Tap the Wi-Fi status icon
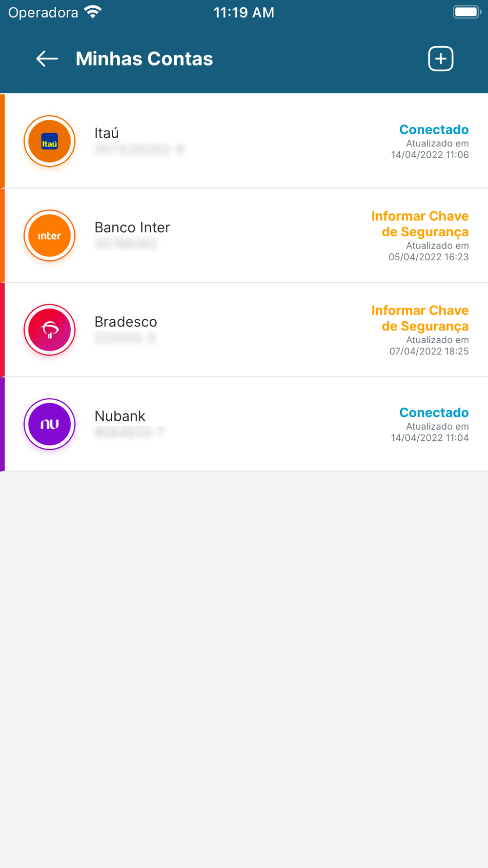The width and height of the screenshot is (488, 868). click(93, 12)
